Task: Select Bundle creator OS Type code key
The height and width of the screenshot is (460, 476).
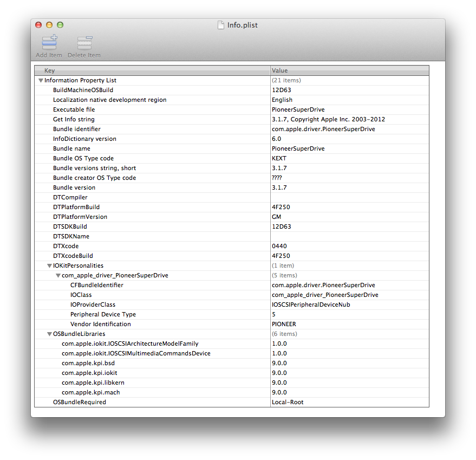Action: pyautogui.click(x=94, y=178)
